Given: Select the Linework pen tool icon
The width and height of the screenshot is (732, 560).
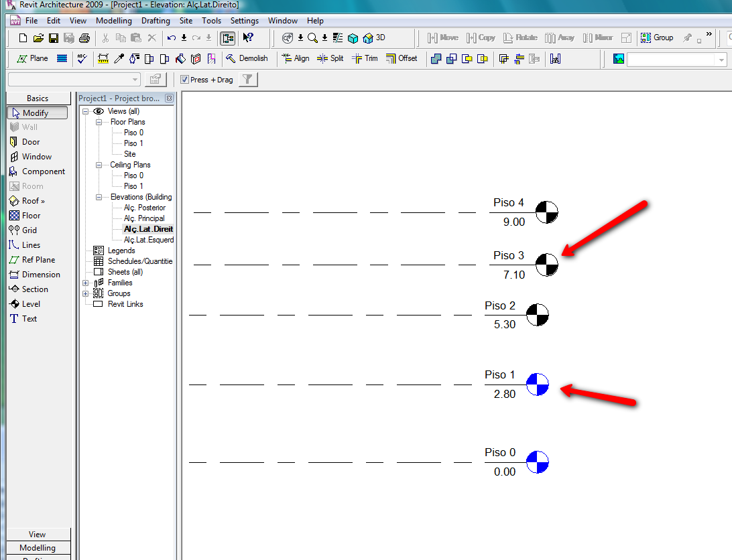Looking at the screenshot, I should pyautogui.click(x=135, y=58).
